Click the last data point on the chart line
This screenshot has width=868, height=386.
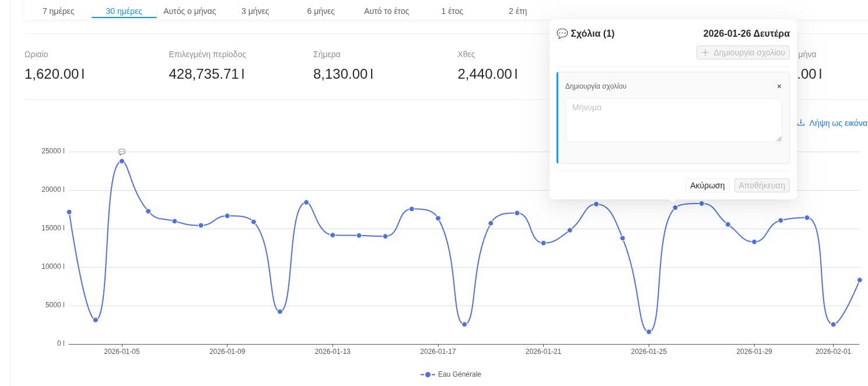click(859, 280)
